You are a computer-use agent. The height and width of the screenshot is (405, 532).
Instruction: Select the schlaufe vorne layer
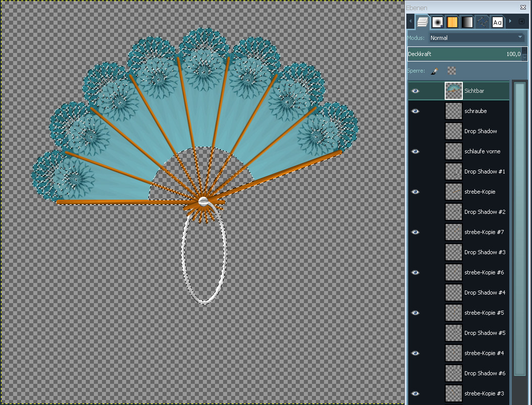482,151
